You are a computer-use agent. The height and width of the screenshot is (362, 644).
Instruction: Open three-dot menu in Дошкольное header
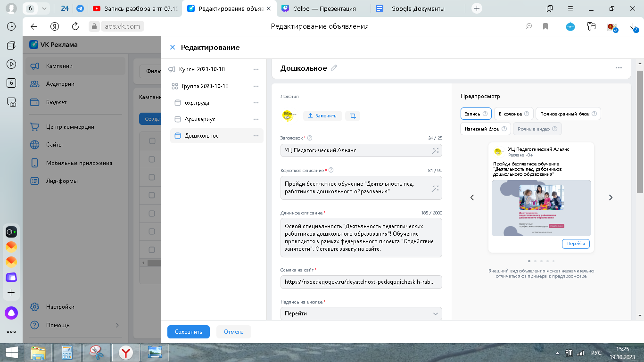click(x=619, y=68)
